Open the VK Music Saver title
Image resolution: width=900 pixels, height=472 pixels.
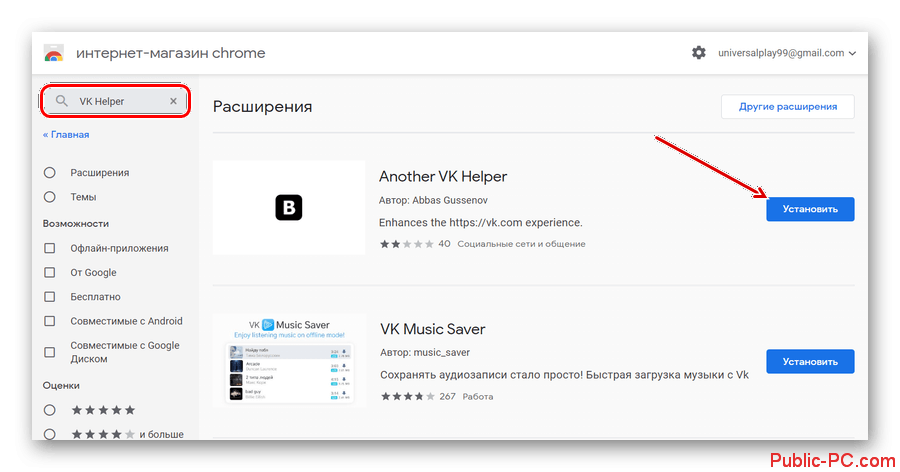432,329
